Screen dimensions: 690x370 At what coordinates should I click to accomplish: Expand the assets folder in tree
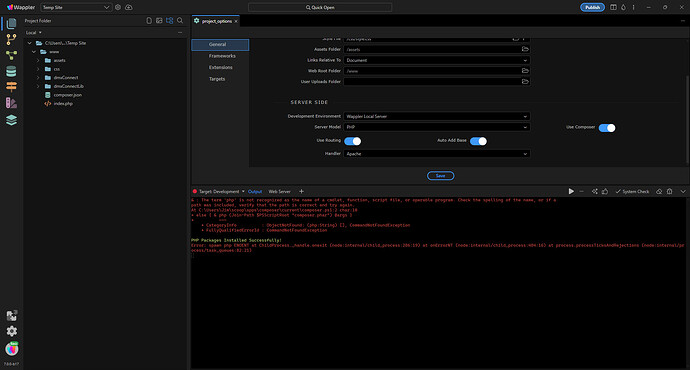click(x=38, y=60)
